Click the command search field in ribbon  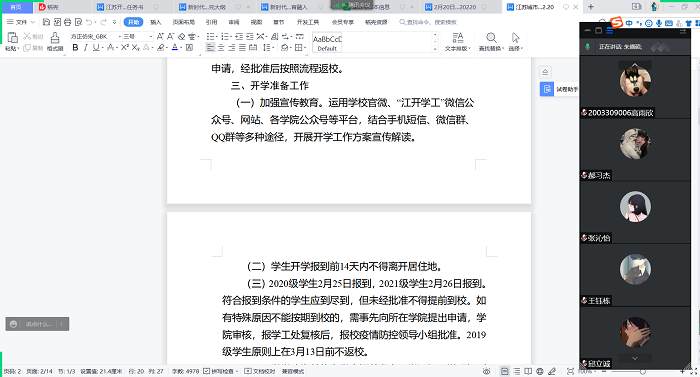click(429, 22)
